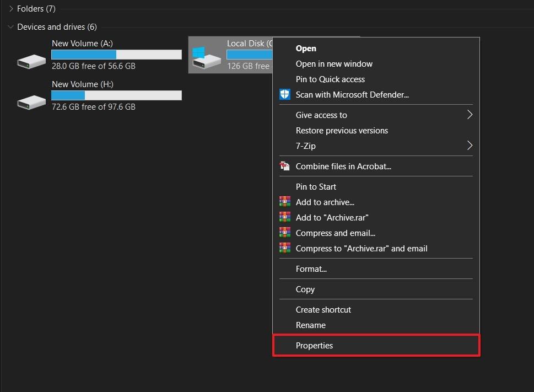Click Open in new window

pyautogui.click(x=334, y=64)
